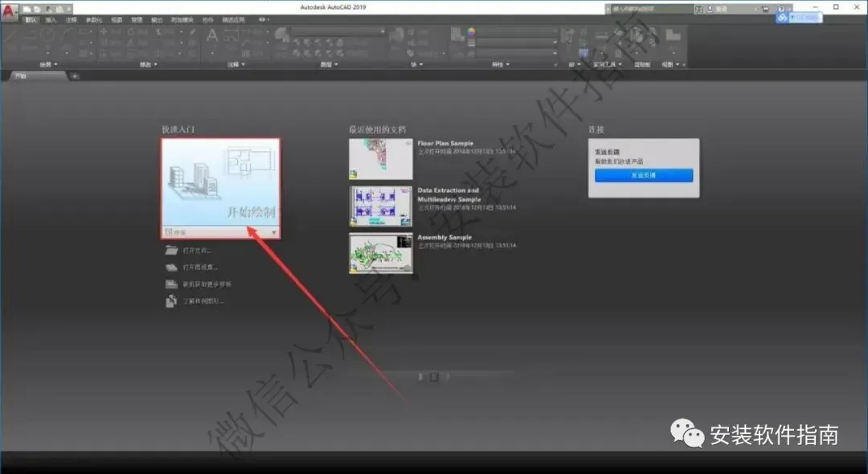
Task: Click the New file icon in quick access toolbar
Action: coord(26,9)
